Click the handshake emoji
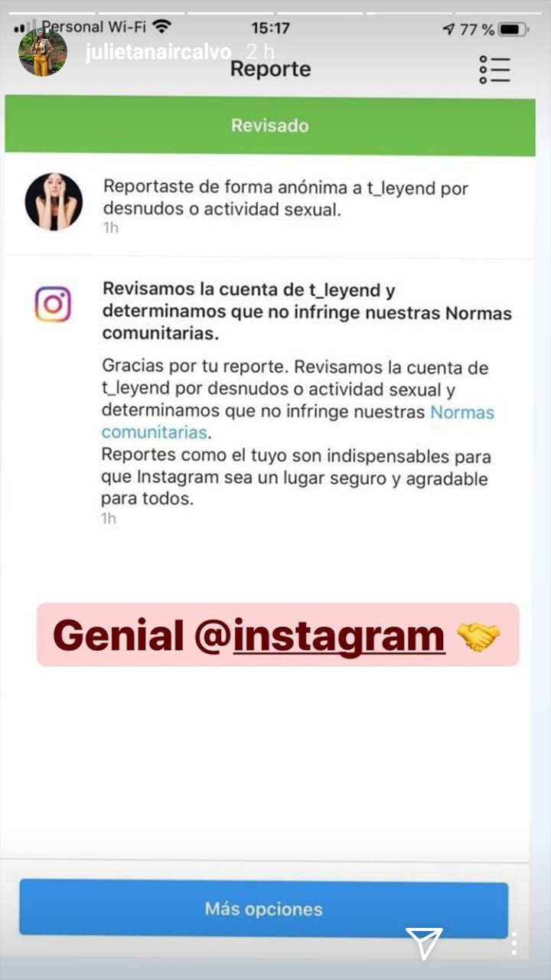The height and width of the screenshot is (980, 551). click(478, 636)
